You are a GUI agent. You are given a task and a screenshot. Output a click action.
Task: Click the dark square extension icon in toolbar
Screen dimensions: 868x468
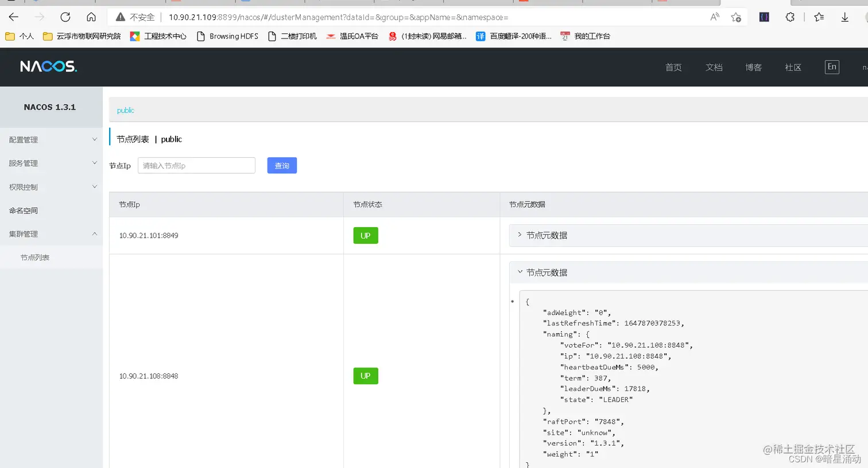pos(764,17)
